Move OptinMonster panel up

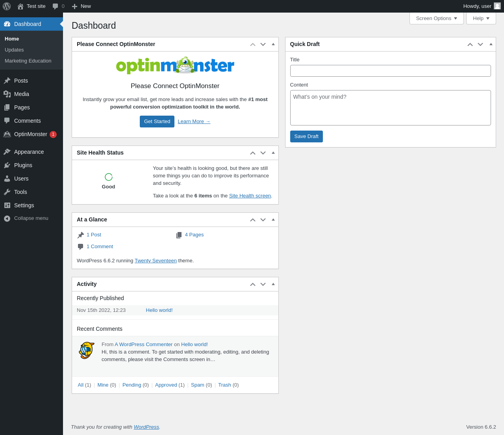253,44
